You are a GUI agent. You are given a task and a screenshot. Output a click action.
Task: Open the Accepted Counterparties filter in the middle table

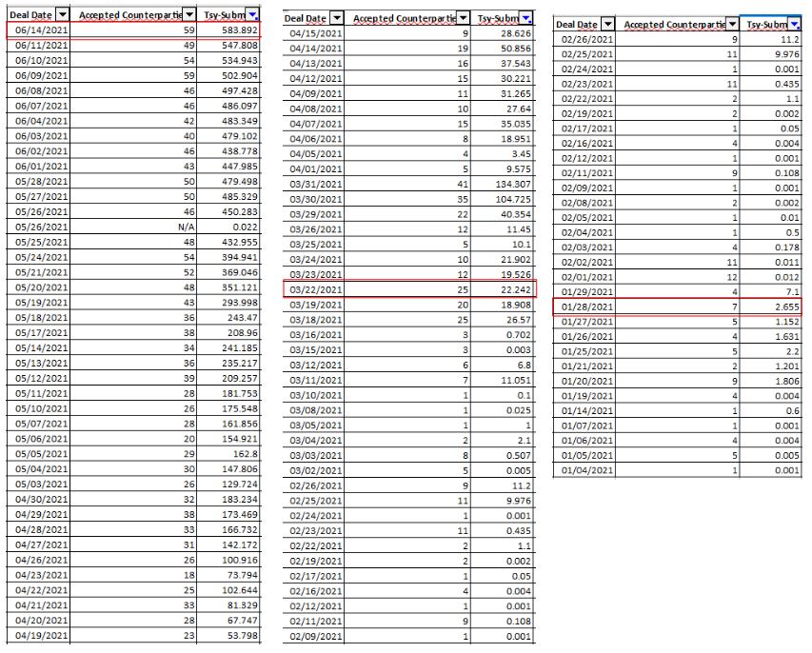[464, 17]
